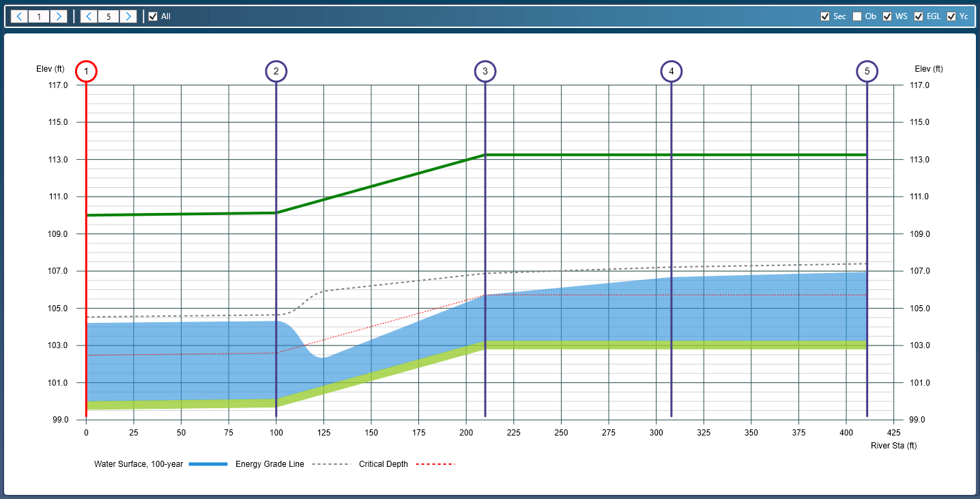Click the forward arrow beside the "5" field

129,16
